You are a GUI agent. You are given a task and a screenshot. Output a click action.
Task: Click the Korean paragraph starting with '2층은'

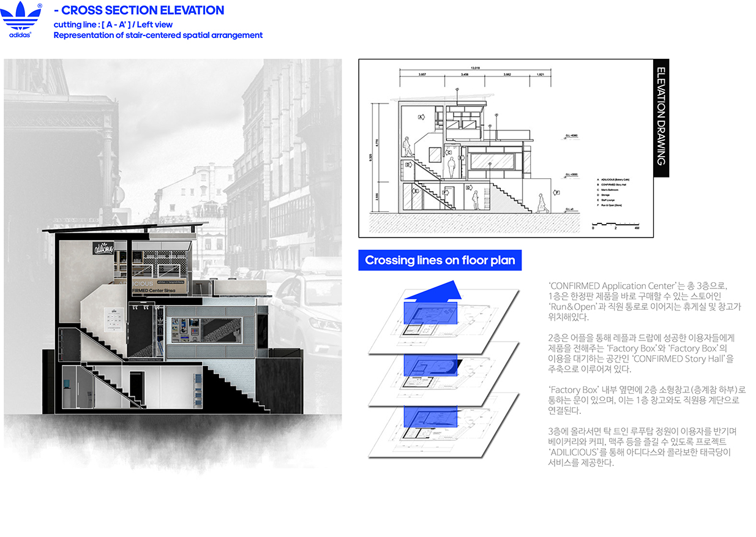point(642,354)
